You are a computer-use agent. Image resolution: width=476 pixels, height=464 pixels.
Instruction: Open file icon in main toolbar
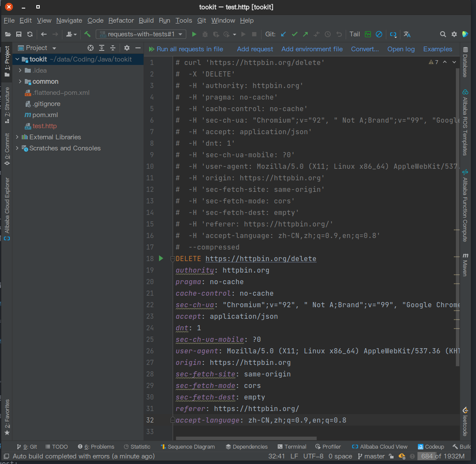8,34
